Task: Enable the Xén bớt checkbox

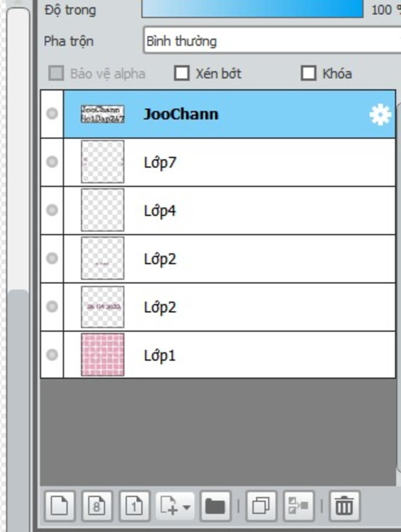Action: [x=182, y=73]
